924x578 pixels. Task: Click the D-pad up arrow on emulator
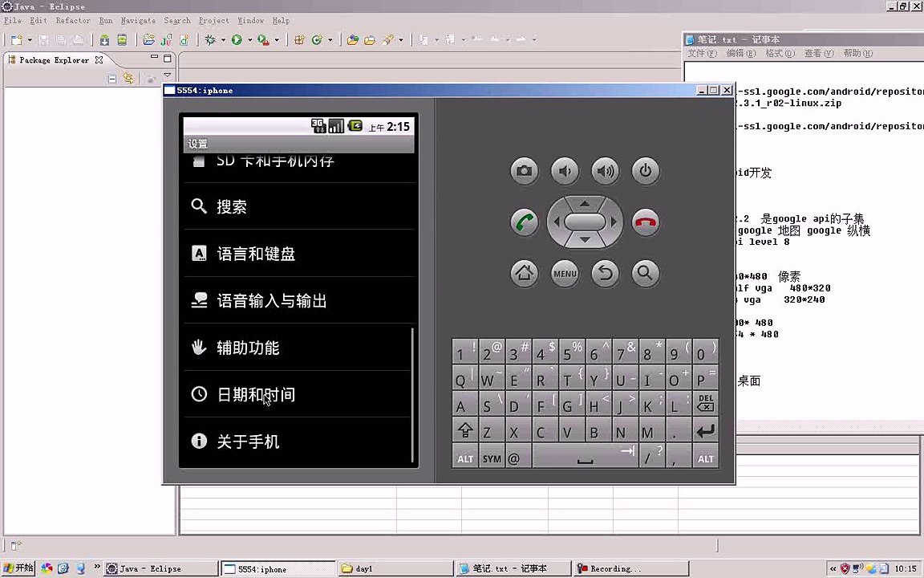coord(585,203)
